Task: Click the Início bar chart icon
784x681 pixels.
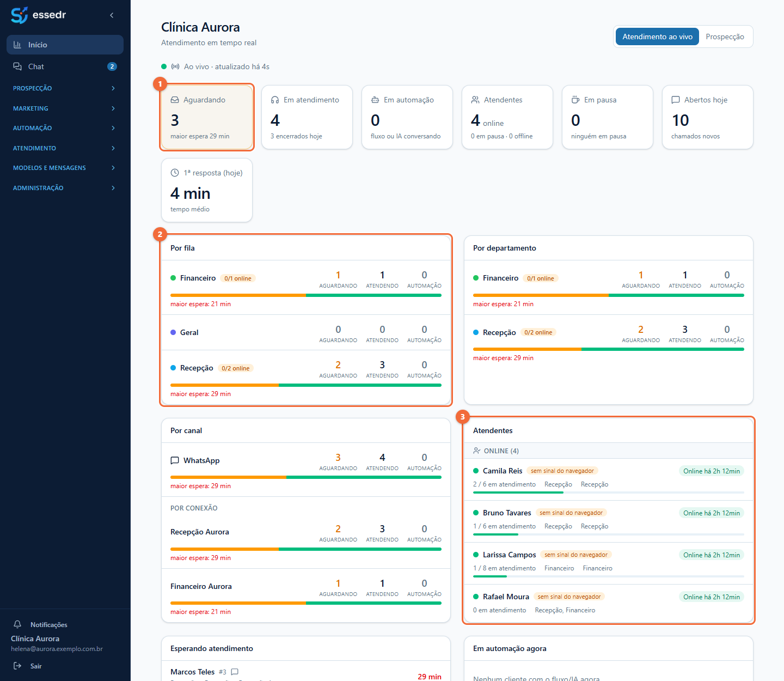Action: (17, 45)
